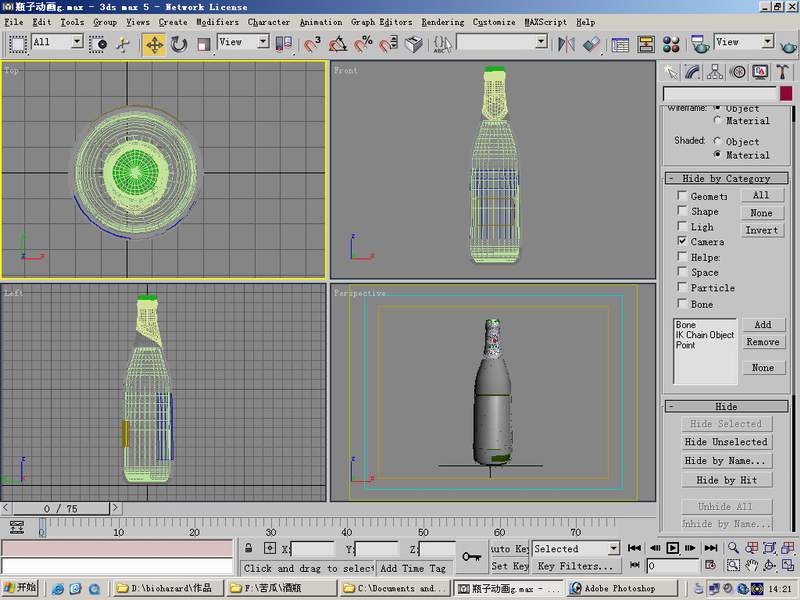Click the Pan hand viewport tool
This screenshot has width=800, height=600.
pos(749,566)
